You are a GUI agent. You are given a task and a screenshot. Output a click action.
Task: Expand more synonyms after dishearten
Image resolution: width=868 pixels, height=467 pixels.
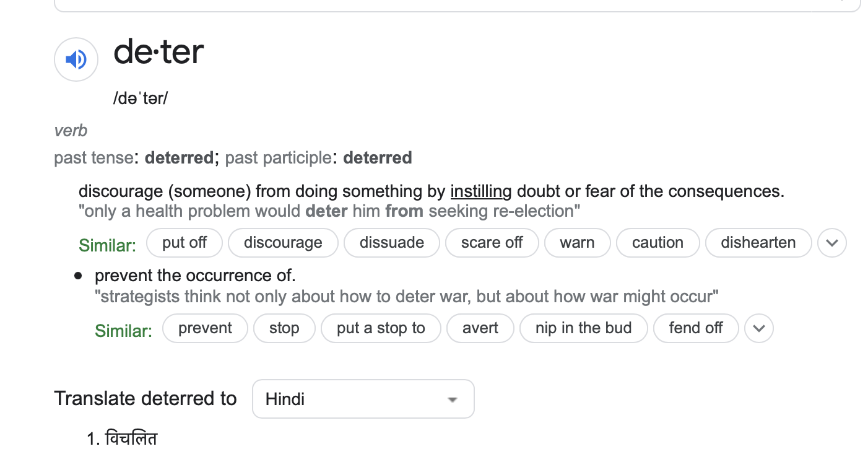pos(831,243)
